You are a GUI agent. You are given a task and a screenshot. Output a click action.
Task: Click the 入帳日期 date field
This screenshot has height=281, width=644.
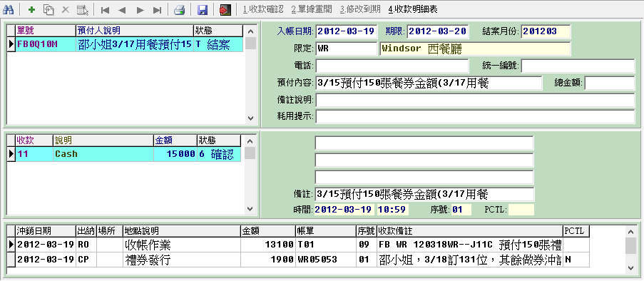click(x=347, y=31)
